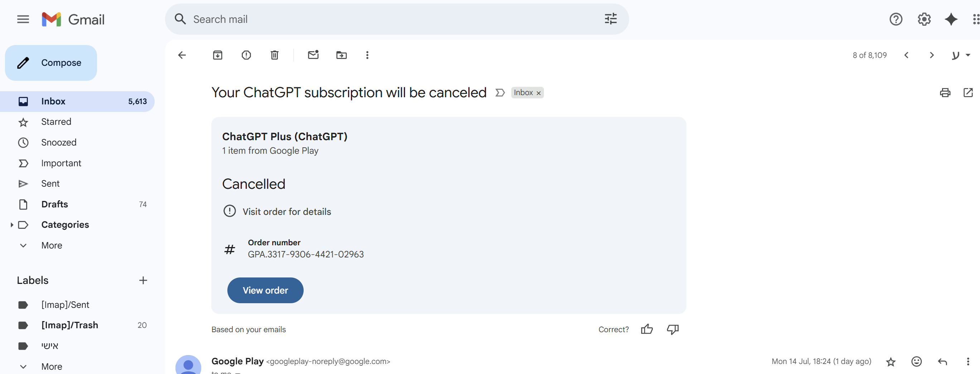
Task: Go back to inbox list arrow
Action: pyautogui.click(x=182, y=55)
